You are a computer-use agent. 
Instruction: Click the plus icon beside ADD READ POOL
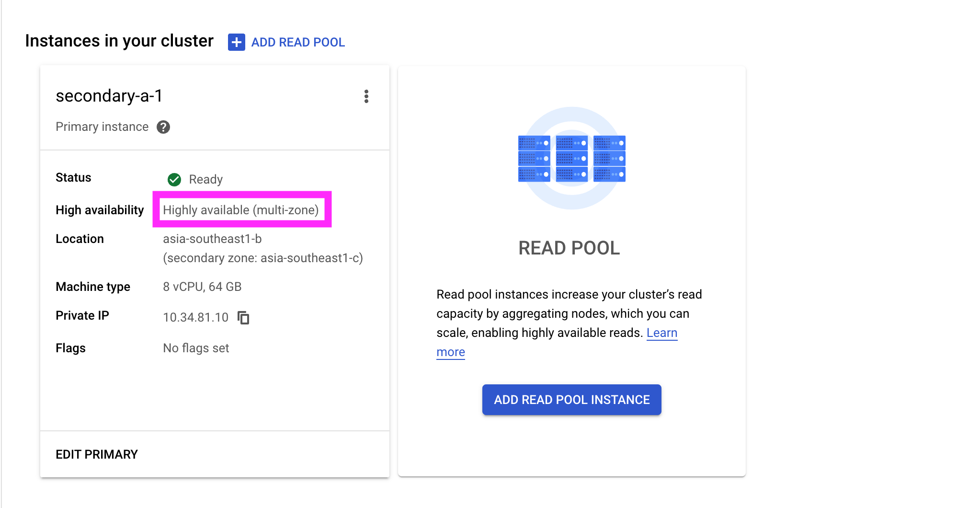236,42
